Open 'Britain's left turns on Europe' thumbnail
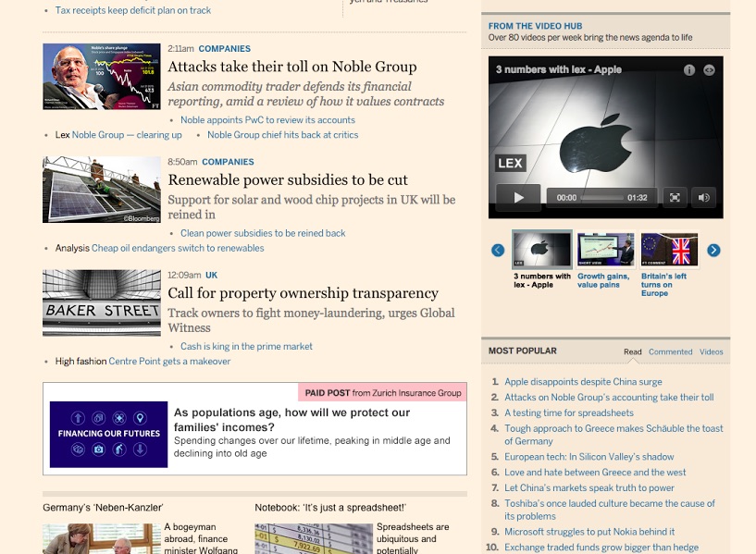This screenshot has height=554, width=756. click(x=669, y=250)
